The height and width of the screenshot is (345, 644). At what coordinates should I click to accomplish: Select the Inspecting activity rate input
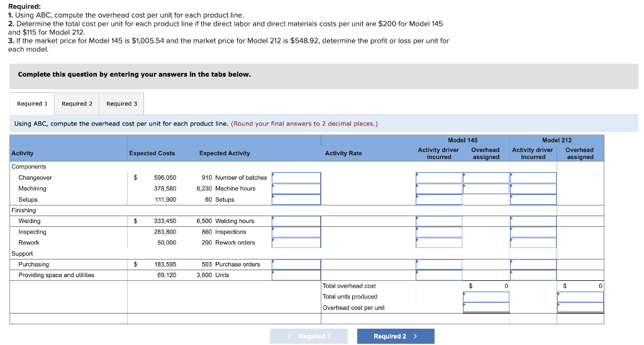point(296,232)
